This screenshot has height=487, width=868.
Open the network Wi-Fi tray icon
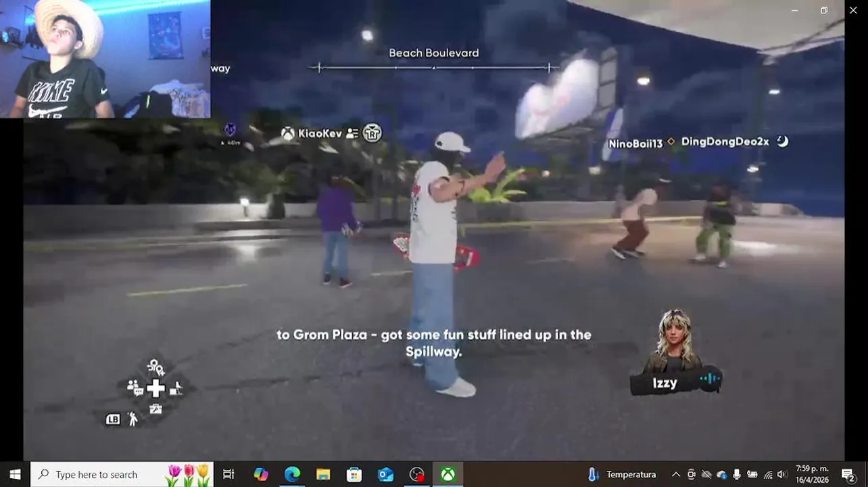point(768,474)
